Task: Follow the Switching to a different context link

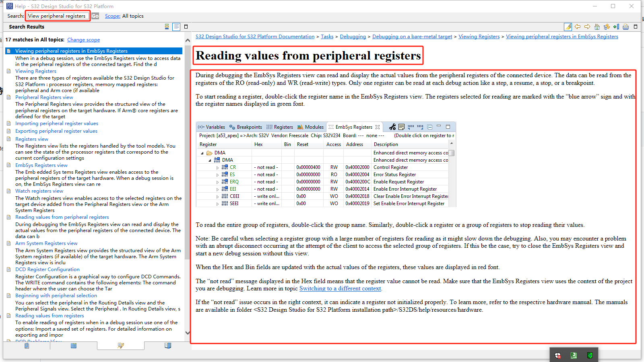Action: point(340,288)
